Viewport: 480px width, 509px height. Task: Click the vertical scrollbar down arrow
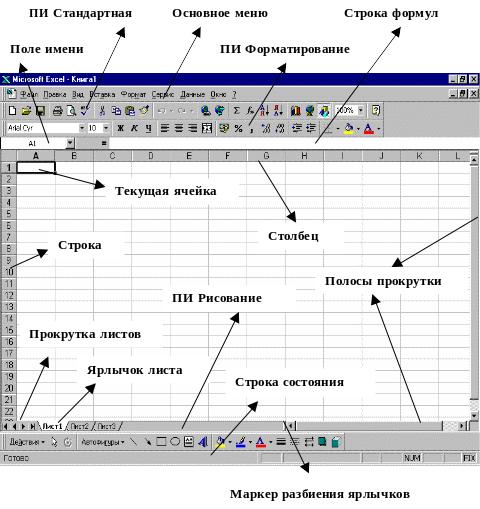(474, 416)
